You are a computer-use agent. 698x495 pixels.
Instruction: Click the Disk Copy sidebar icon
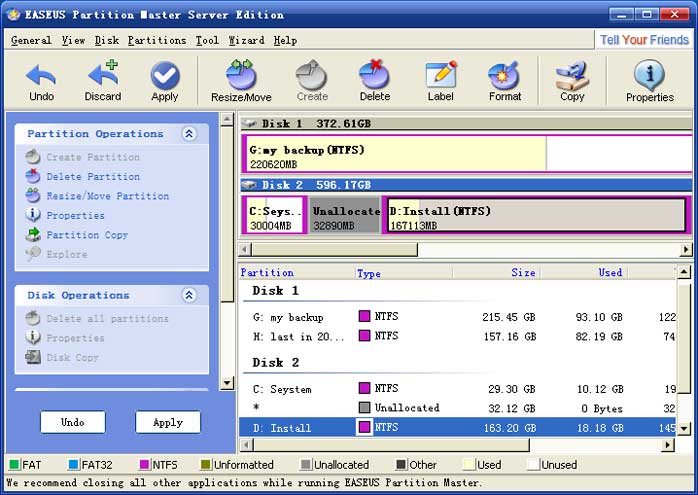coord(33,357)
